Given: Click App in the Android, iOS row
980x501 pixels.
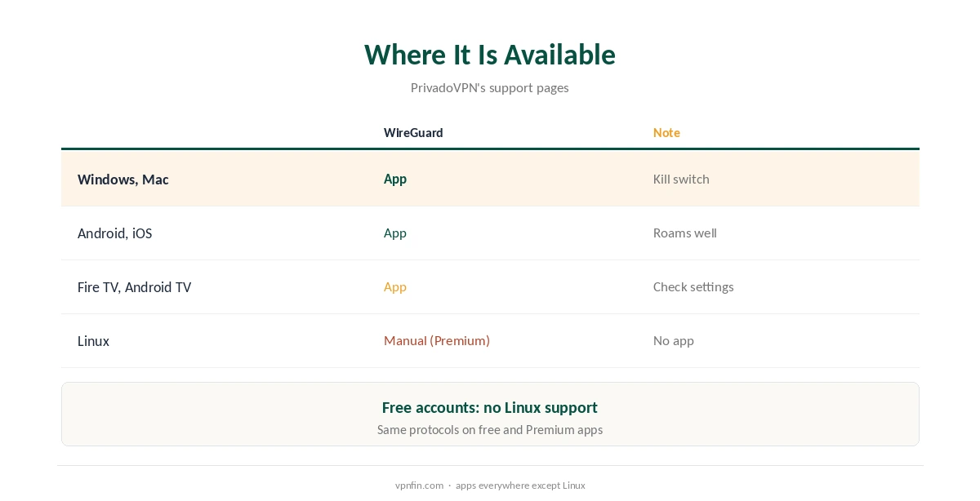Looking at the screenshot, I should coord(395,233).
